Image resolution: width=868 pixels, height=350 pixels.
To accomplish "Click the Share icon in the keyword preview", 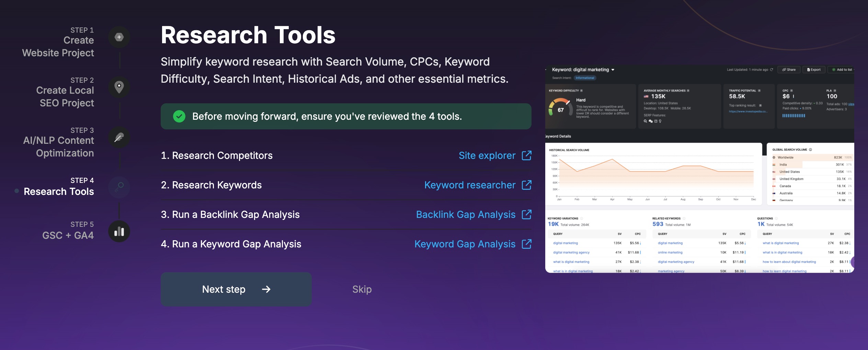I will pos(784,69).
